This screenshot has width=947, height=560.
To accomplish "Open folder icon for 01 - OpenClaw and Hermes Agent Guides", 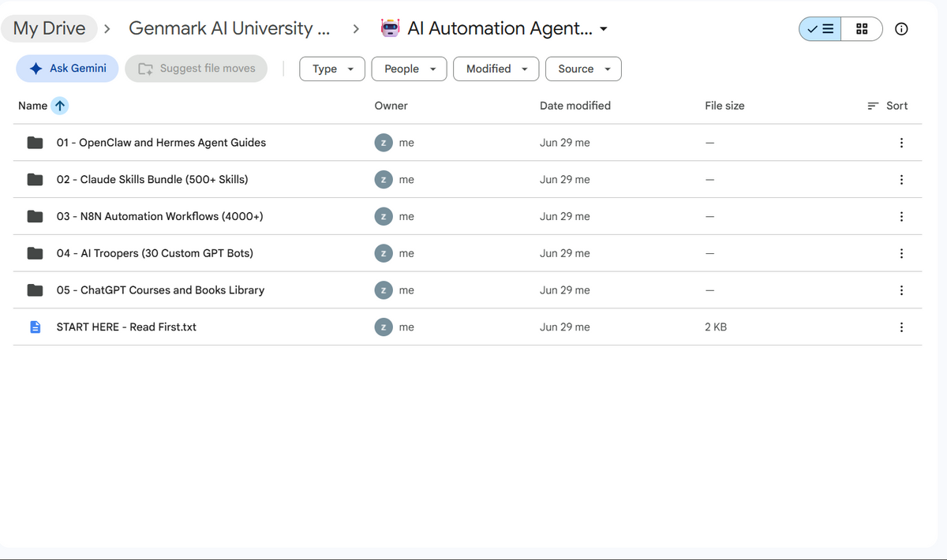I will coord(35,143).
